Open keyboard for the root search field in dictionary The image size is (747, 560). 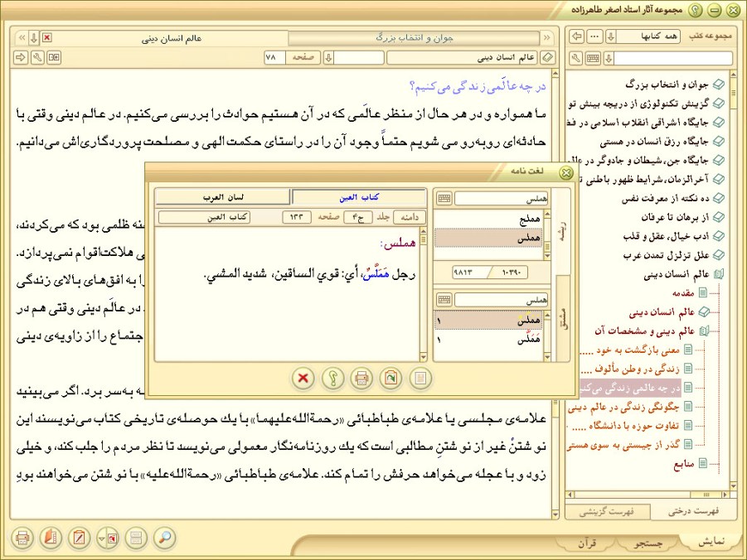point(444,198)
